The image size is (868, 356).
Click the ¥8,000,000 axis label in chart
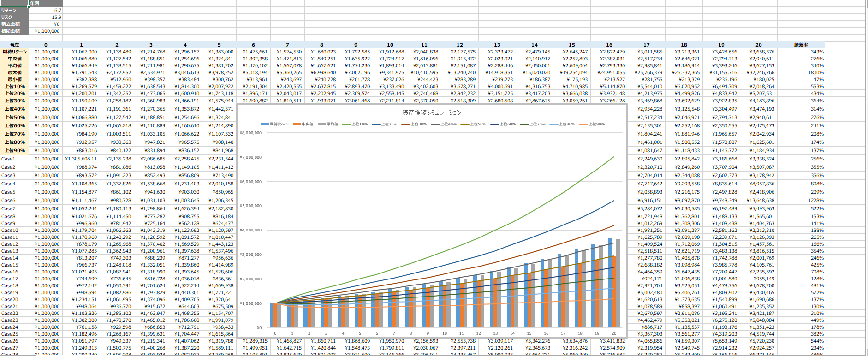tap(250, 133)
